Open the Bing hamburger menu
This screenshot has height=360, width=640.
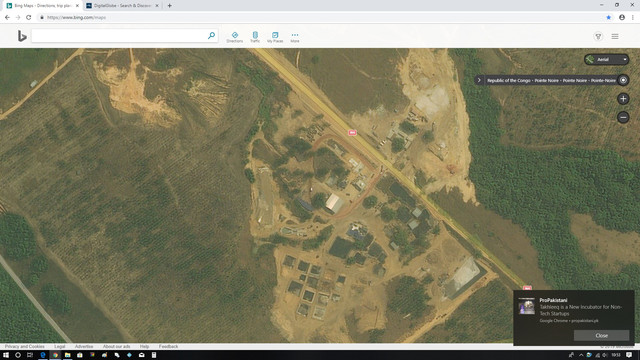coord(615,36)
